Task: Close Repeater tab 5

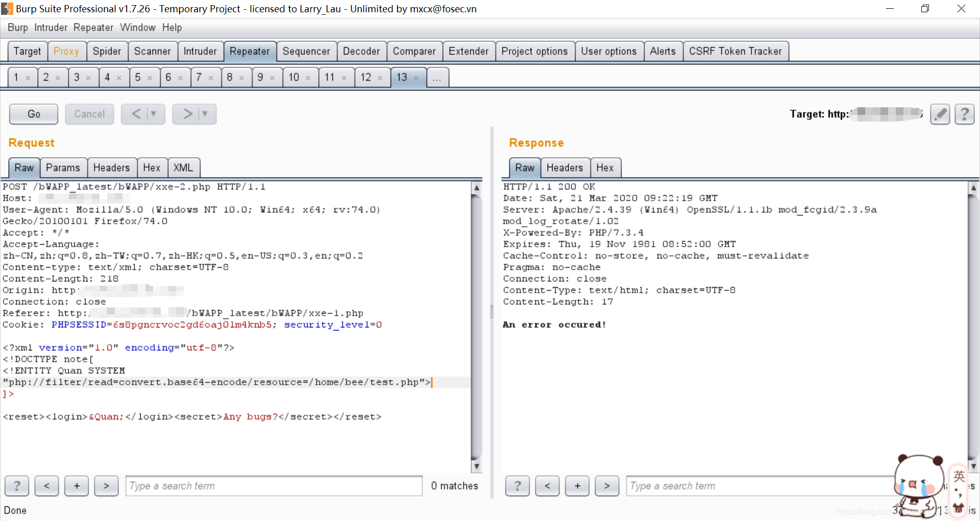Action: [150, 78]
